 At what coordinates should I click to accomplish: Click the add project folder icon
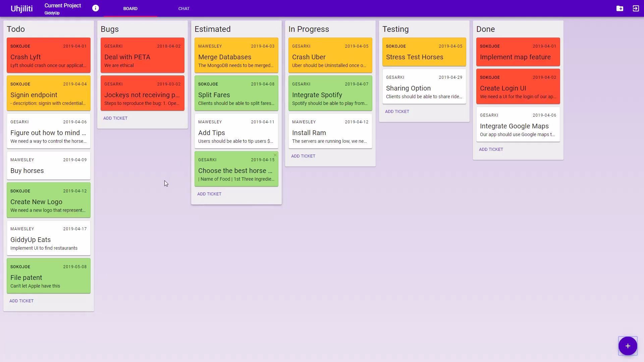620,8
